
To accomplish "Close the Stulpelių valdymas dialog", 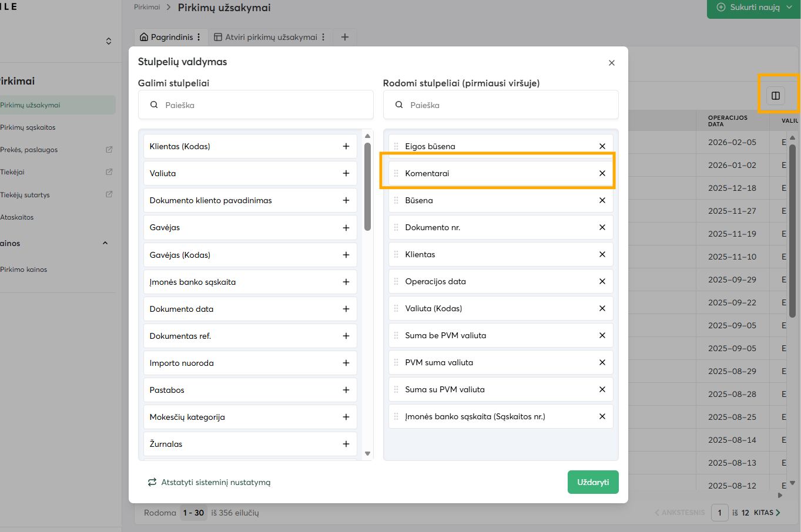I will tap(611, 63).
